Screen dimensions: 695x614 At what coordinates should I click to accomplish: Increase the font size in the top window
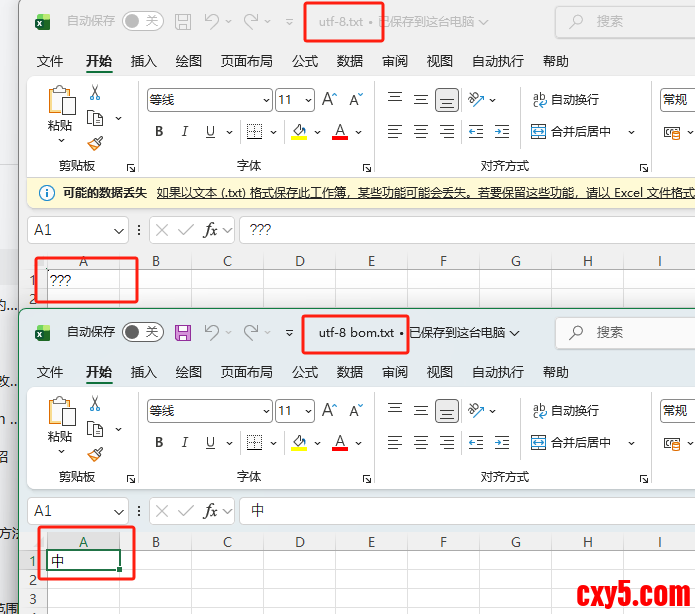click(329, 99)
